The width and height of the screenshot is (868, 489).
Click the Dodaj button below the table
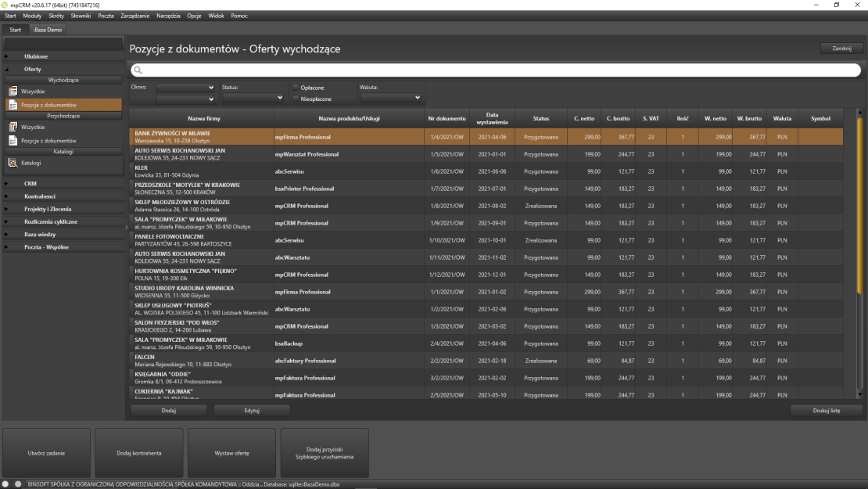click(x=169, y=411)
